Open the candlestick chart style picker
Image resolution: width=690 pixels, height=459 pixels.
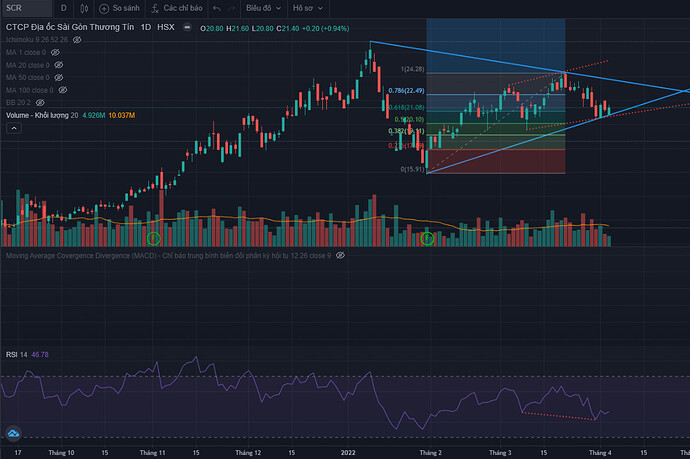pos(84,8)
